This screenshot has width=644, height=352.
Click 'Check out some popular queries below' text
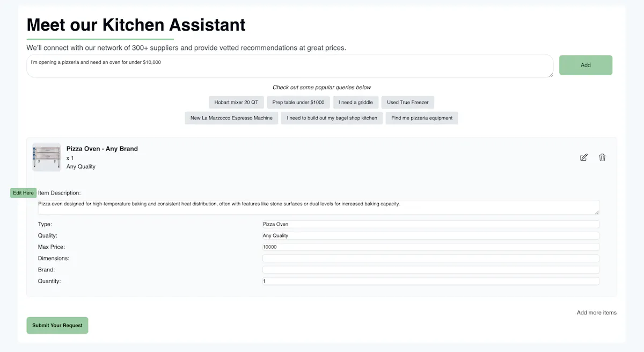pyautogui.click(x=321, y=87)
